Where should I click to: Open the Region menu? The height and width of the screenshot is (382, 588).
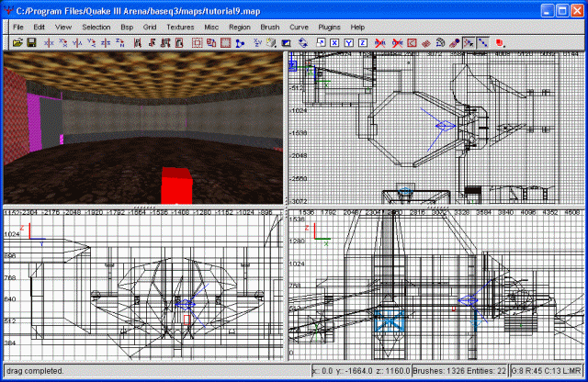point(240,27)
